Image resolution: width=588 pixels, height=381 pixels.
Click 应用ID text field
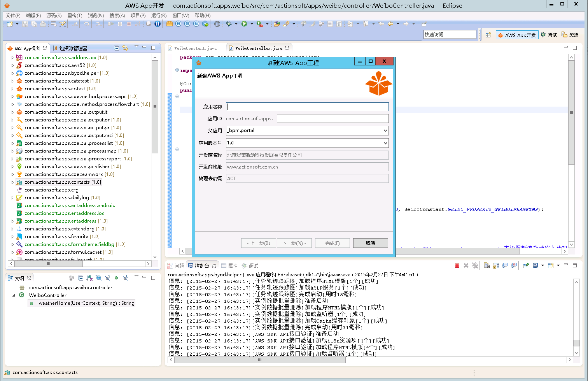click(x=333, y=119)
